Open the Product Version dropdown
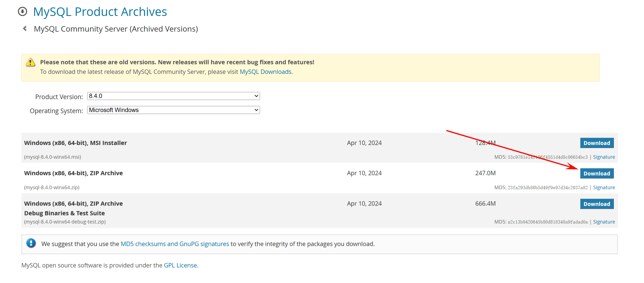The height and width of the screenshot is (283, 644). [x=173, y=96]
